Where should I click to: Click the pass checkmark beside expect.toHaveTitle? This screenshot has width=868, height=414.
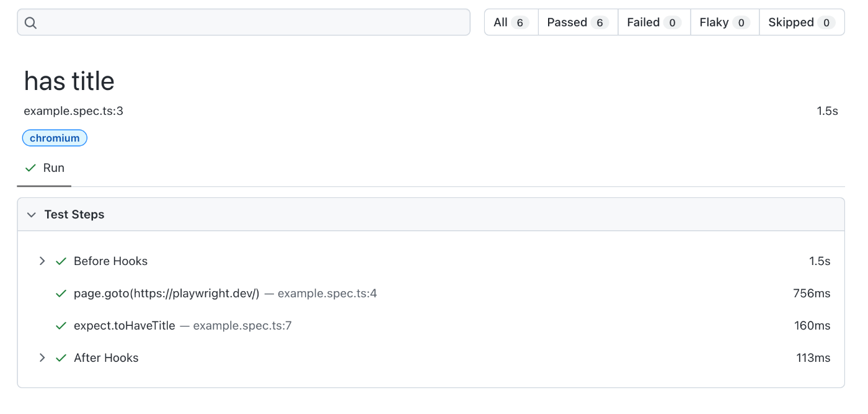pyautogui.click(x=61, y=326)
